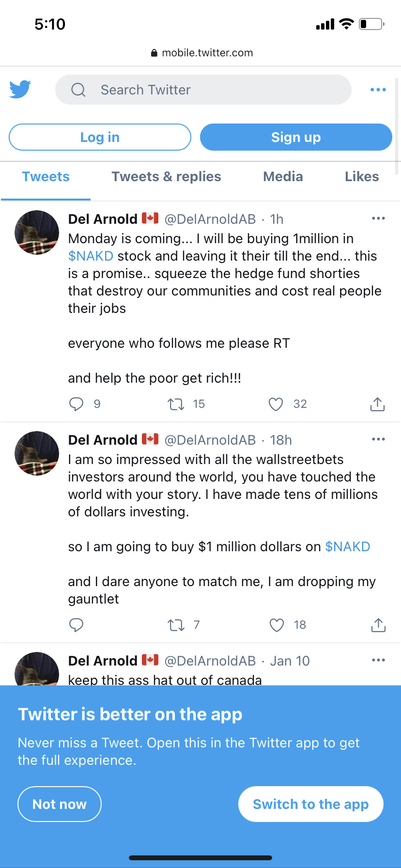Reply to the 'Monday is coming' tweet
Screen dimensions: 401x868
[x=77, y=404]
